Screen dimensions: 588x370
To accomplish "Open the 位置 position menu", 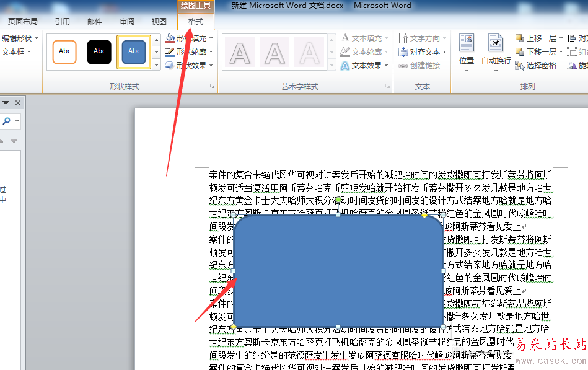I will pyautogui.click(x=467, y=53).
